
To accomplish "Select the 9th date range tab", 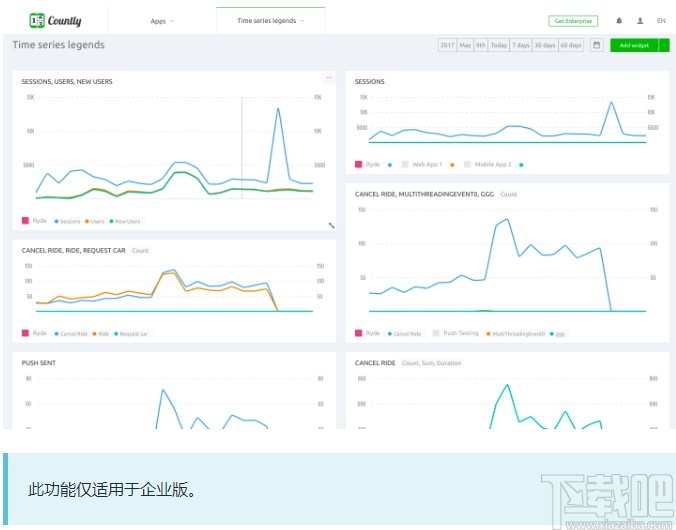I will 481,45.
